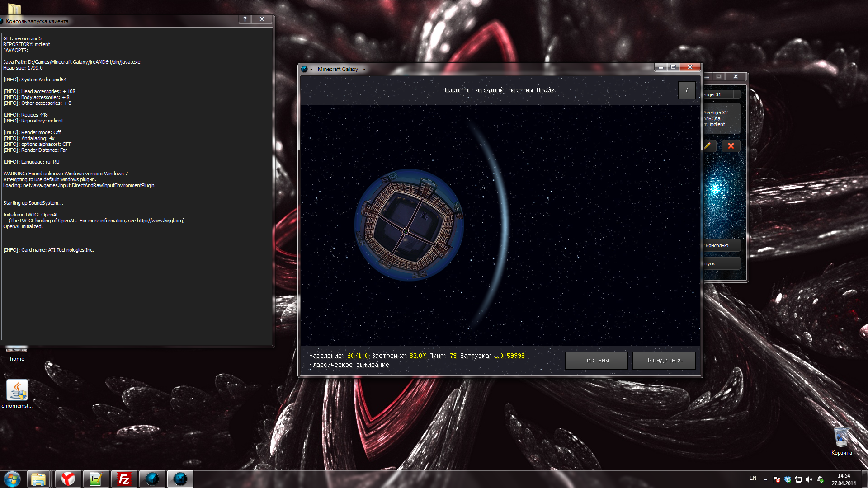Switch to the second Minecraft Galaxy taskbar item

click(180, 479)
